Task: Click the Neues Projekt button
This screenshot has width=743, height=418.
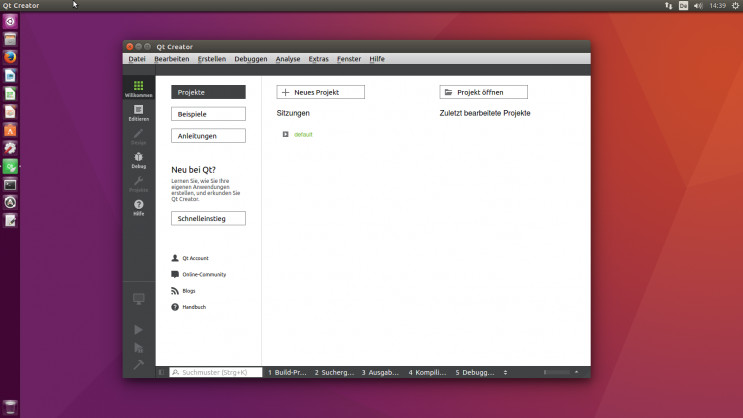Action: 321,92
